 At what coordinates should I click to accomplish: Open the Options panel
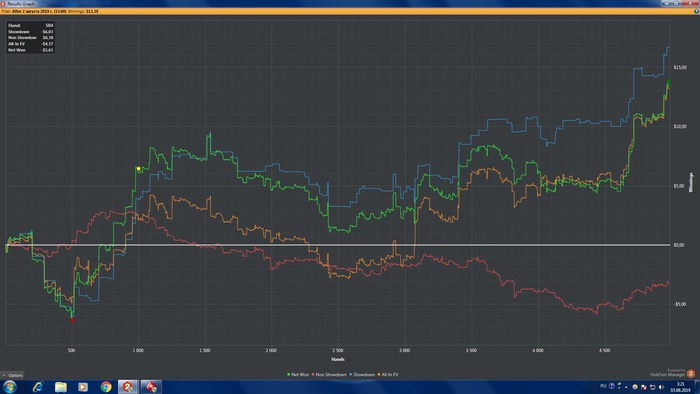[12, 375]
